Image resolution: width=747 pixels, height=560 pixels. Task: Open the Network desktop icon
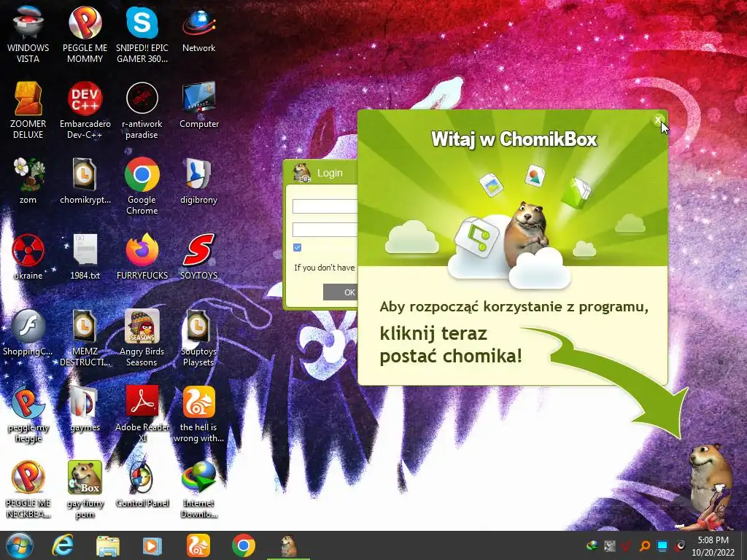point(198,22)
